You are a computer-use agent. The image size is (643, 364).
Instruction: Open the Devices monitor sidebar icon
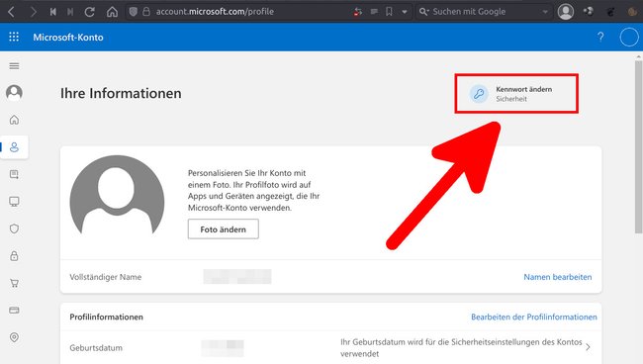click(x=15, y=202)
